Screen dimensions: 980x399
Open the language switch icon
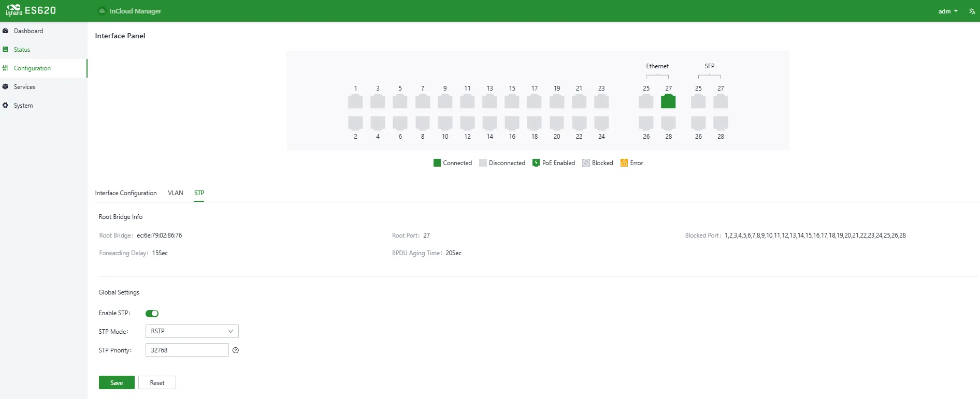coord(972,11)
